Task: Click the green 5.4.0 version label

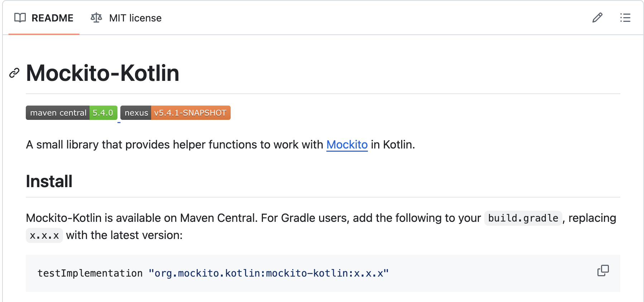Action: coord(103,113)
